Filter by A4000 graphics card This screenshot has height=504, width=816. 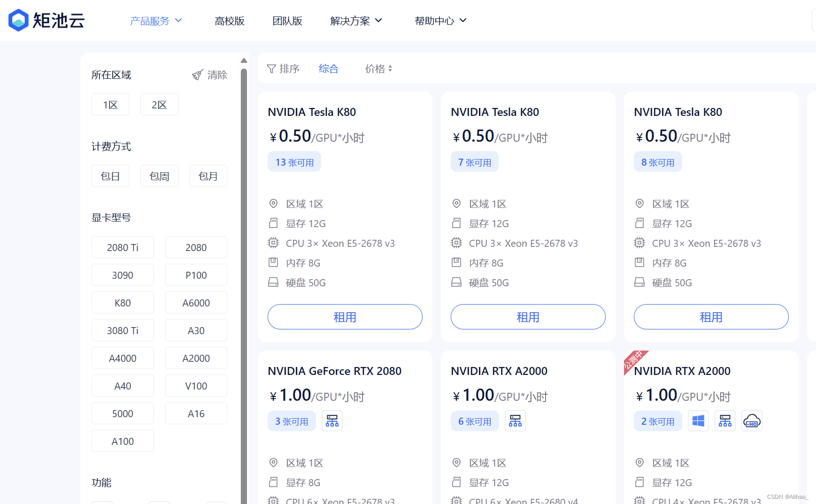tap(123, 358)
